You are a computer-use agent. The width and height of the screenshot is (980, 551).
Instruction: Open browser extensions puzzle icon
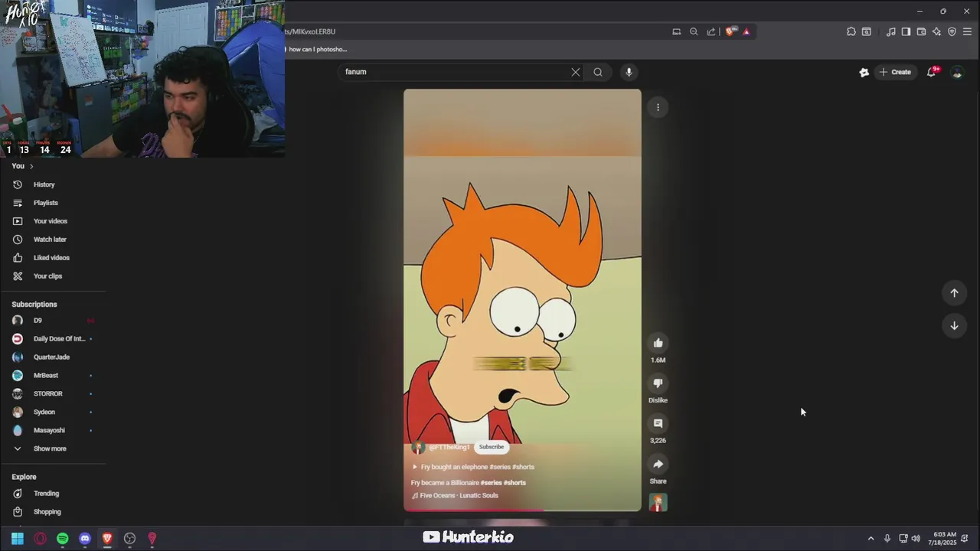(x=851, y=31)
